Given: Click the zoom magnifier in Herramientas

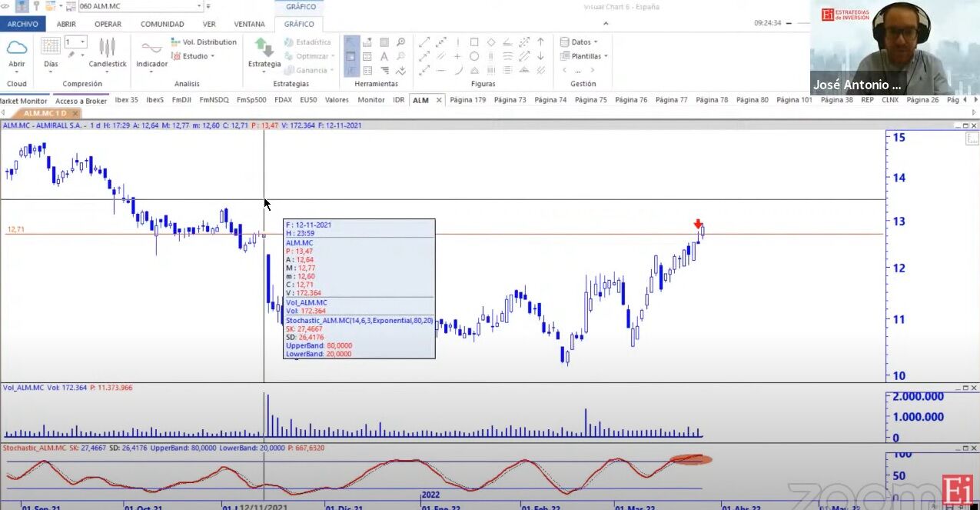Looking at the screenshot, I should [x=400, y=42].
